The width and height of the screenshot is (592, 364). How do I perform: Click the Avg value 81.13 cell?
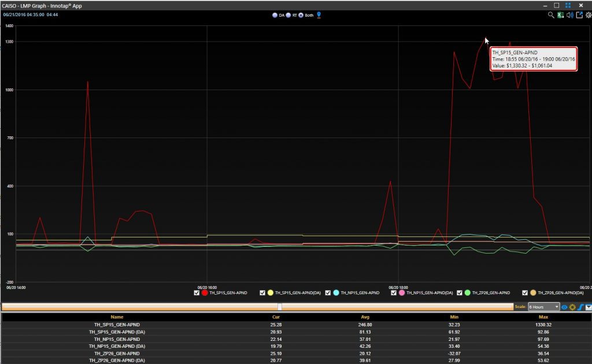pyautogui.click(x=365, y=332)
